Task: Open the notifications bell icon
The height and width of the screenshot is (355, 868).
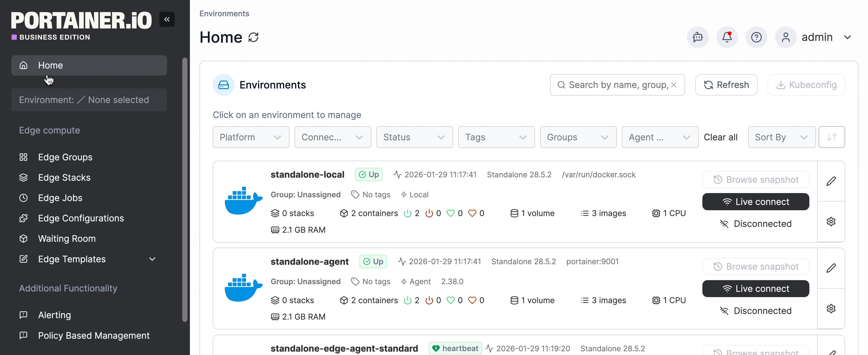Action: coord(727,37)
